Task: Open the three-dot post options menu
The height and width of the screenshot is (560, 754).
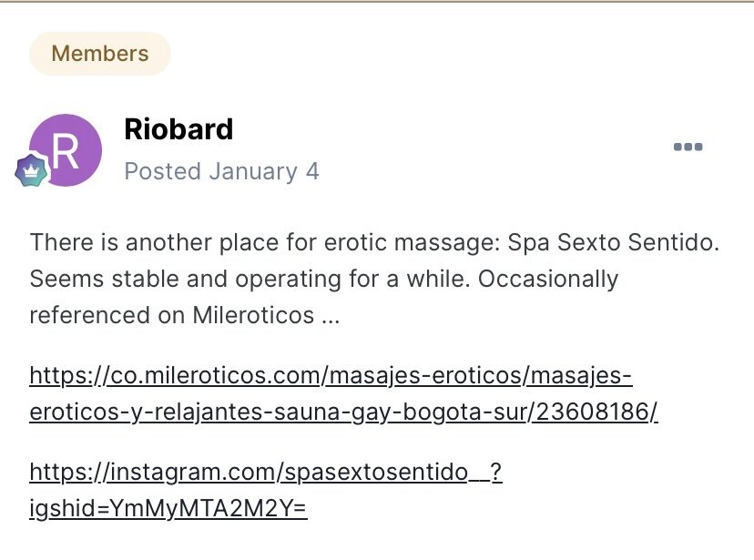Action: tap(688, 147)
